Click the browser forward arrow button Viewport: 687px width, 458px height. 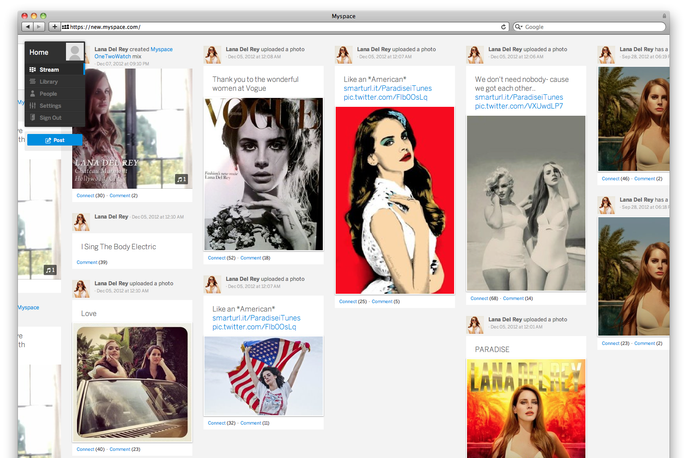[40, 27]
